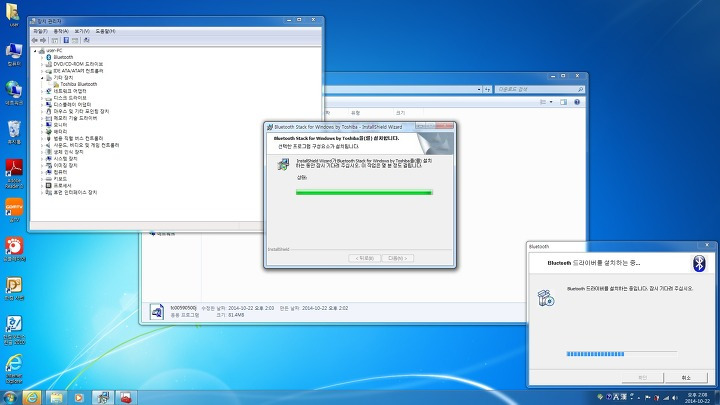Open the 동작(A) menu in Device Manager
The image size is (720, 405).
pos(61,31)
